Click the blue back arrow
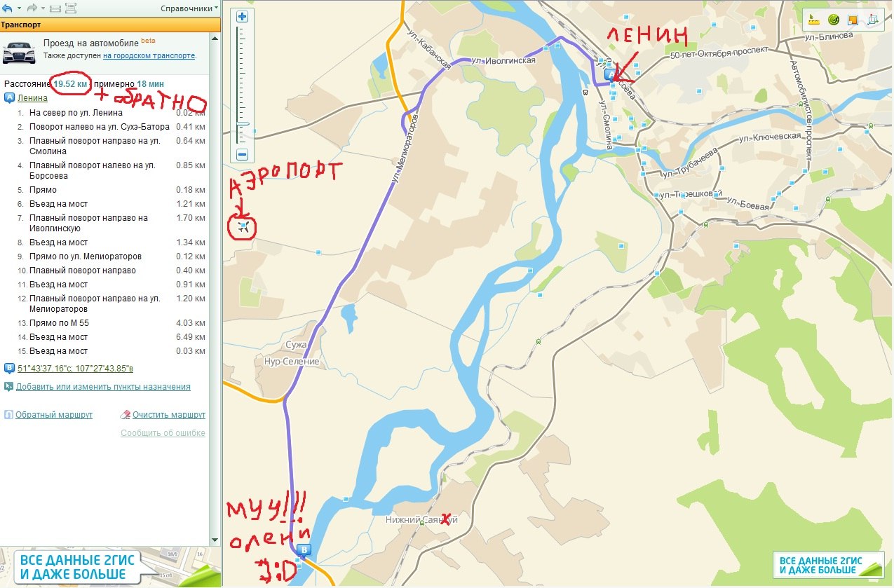The image size is (894, 588). (x=7, y=8)
